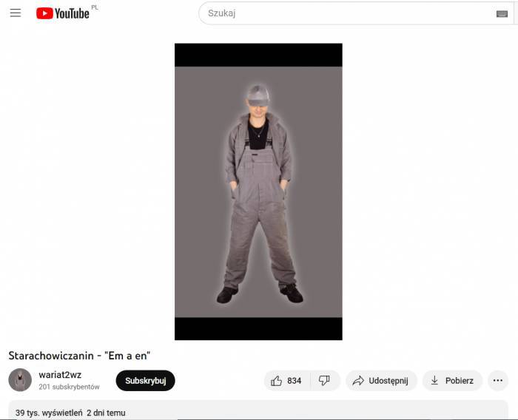Screen dimensions: 518x420
Task: Expand the video description box
Action: pos(258,410)
